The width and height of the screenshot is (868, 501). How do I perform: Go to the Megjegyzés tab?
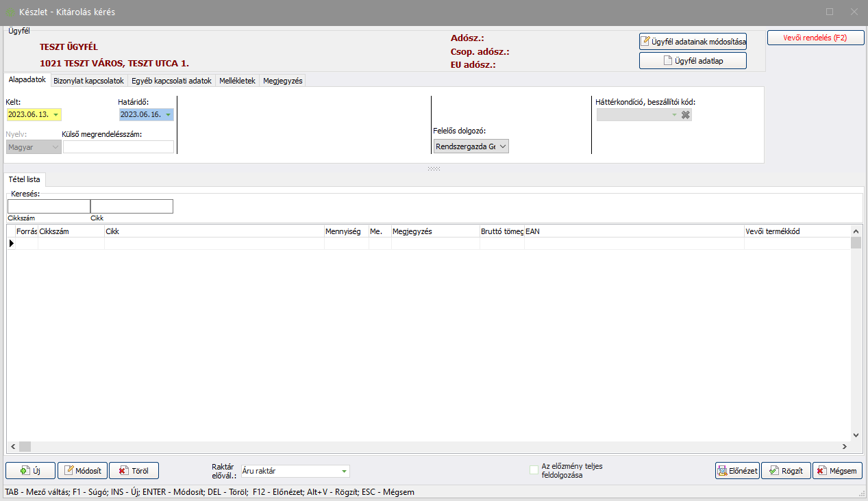282,81
